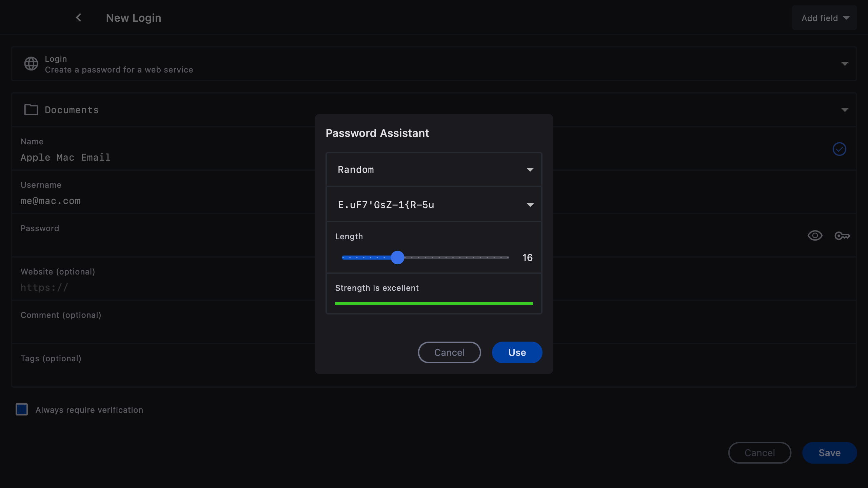The width and height of the screenshot is (868, 488).
Task: Click the blue checkmark circle by Name
Action: (840, 149)
